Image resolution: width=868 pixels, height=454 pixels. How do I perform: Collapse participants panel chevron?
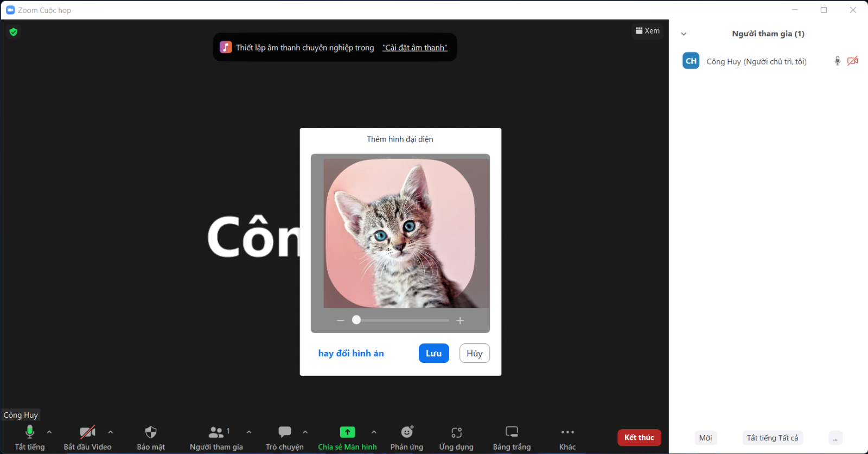click(x=684, y=34)
